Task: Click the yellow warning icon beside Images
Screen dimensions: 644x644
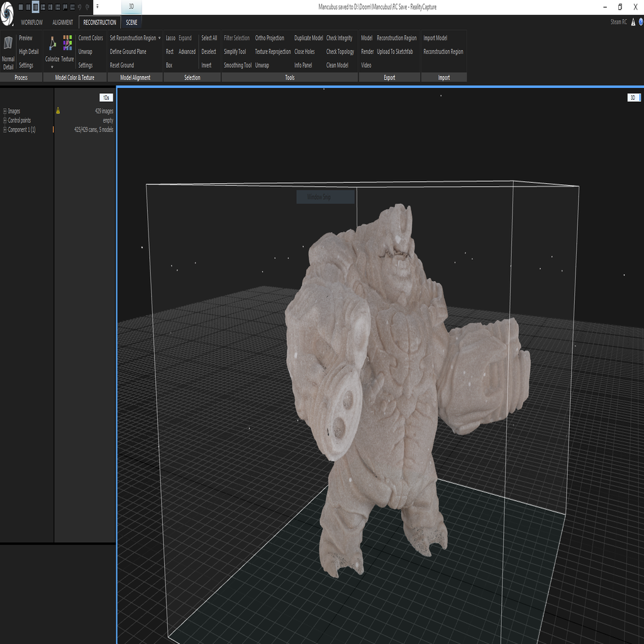Action: pos(58,111)
